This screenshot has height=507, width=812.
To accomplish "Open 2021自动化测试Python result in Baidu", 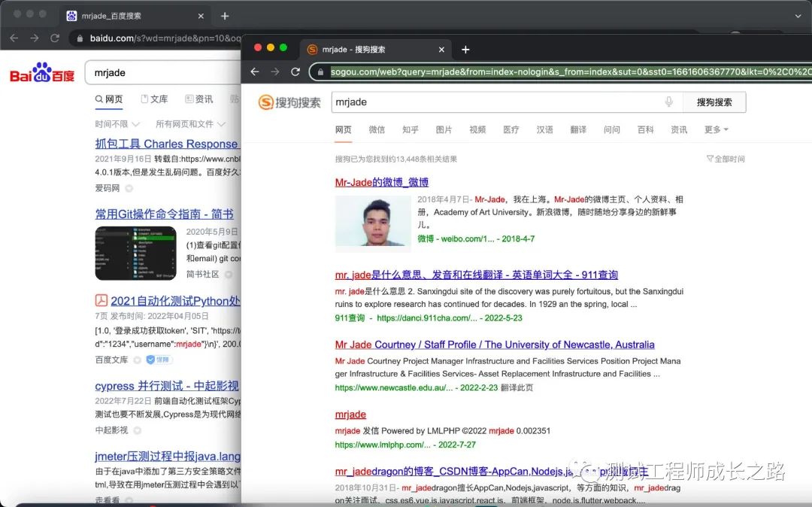I will coord(175,301).
